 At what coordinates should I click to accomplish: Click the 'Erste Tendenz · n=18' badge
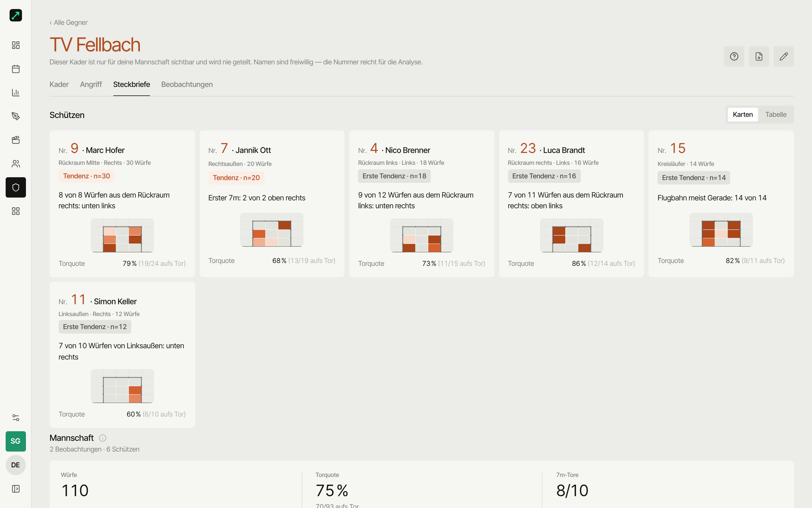(x=394, y=176)
